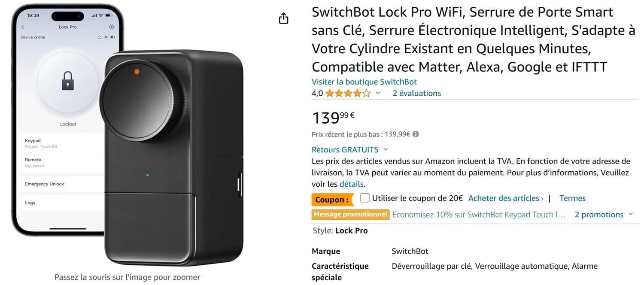Tap the back arrow in phone app
Screen dimensions: 644x285
click(23, 27)
